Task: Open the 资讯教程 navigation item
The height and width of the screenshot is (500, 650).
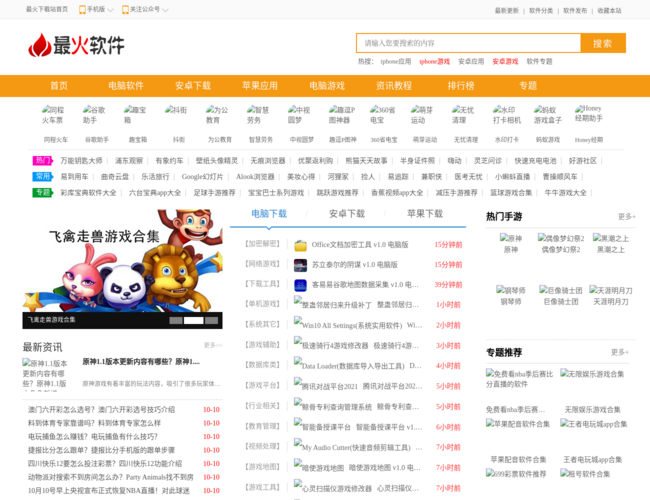Action: coord(394,86)
